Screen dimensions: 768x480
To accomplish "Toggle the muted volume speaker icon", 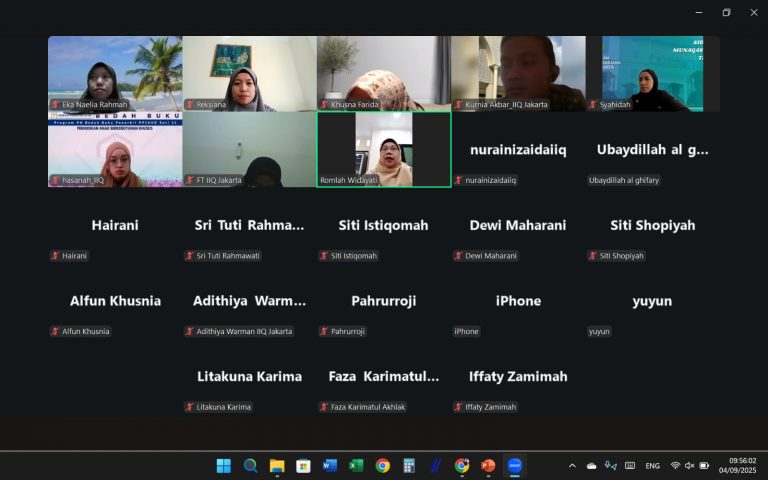I will click(x=689, y=466).
